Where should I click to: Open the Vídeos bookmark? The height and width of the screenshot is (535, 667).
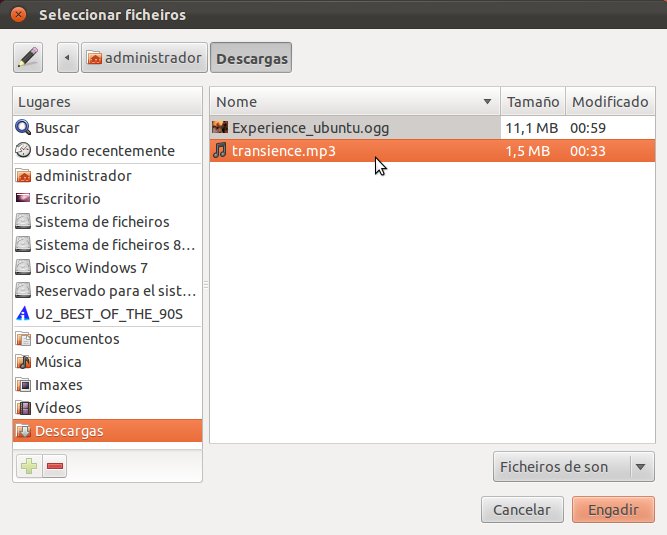point(108,407)
